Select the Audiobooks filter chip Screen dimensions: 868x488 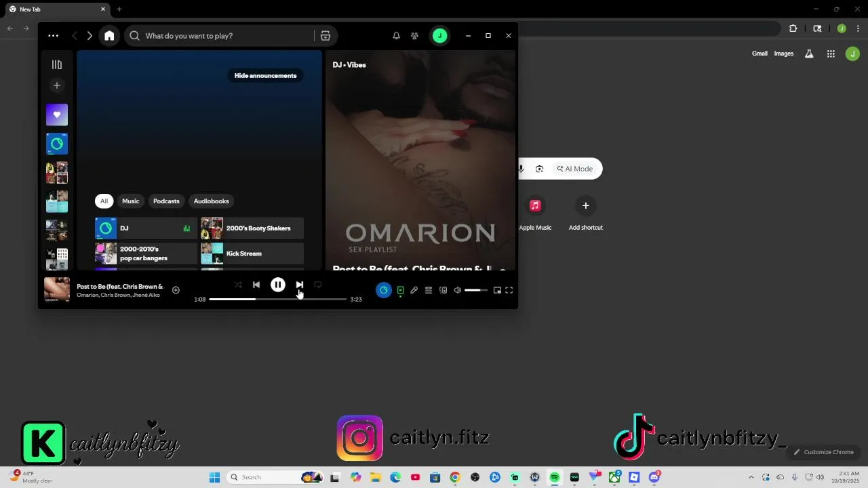tap(211, 201)
